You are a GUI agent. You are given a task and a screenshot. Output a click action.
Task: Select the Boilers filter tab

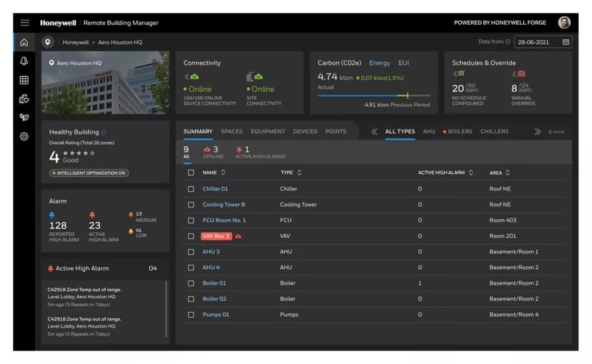(457, 131)
